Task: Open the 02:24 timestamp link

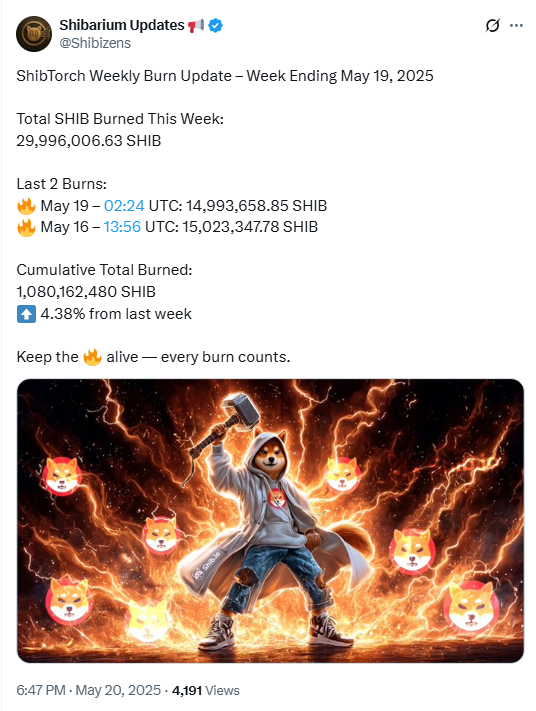Action: pos(124,206)
